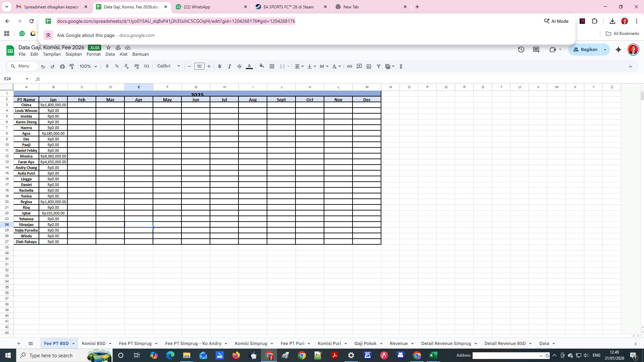Viewport: 644px width, 362px height.
Task: Open the functions sigma icon
Action: 401,66
